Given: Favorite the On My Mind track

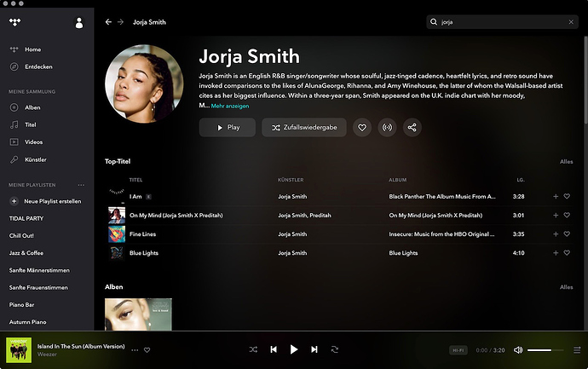Looking at the screenshot, I should tap(567, 215).
